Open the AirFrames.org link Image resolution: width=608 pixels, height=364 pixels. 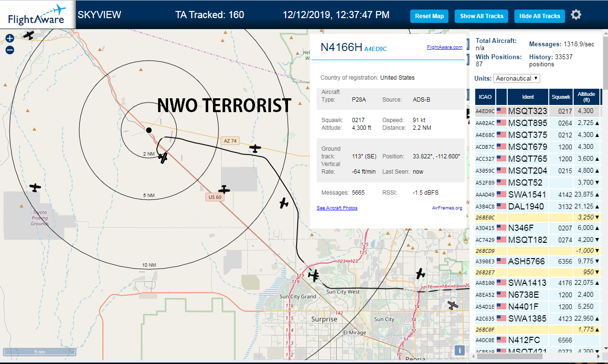tap(447, 208)
